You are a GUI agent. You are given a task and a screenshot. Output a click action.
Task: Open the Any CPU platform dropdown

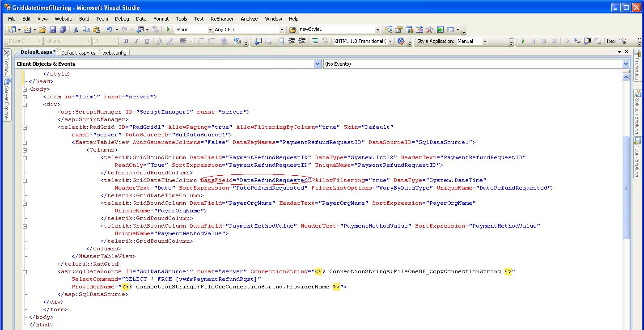282,30
